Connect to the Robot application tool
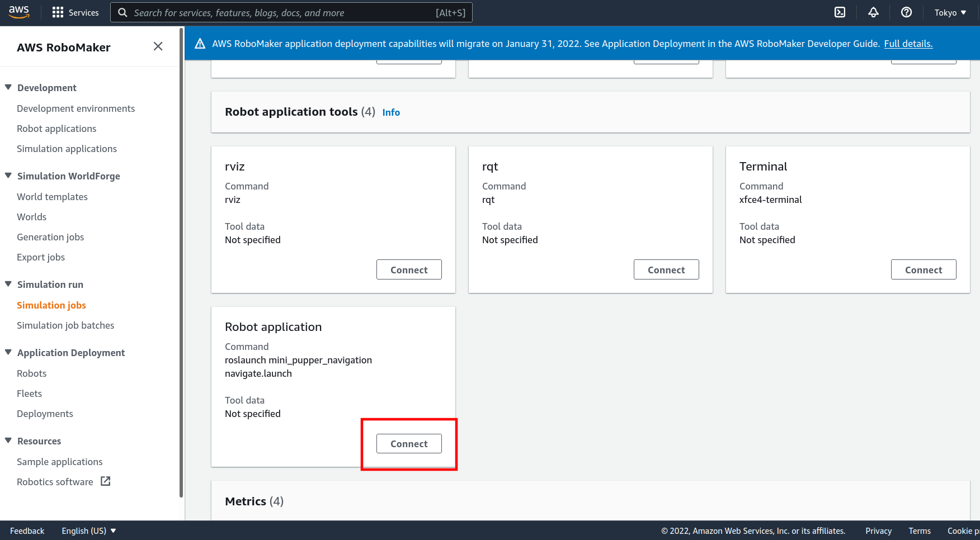 click(x=409, y=444)
